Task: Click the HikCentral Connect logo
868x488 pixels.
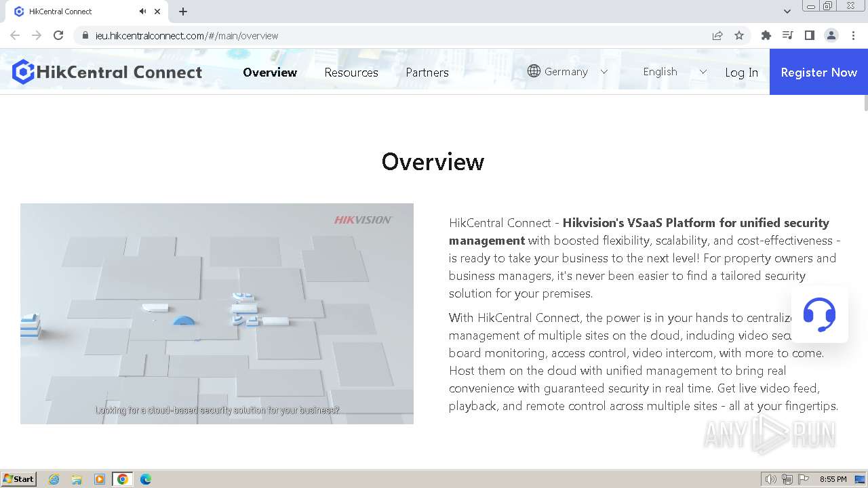Action: pyautogui.click(x=107, y=72)
